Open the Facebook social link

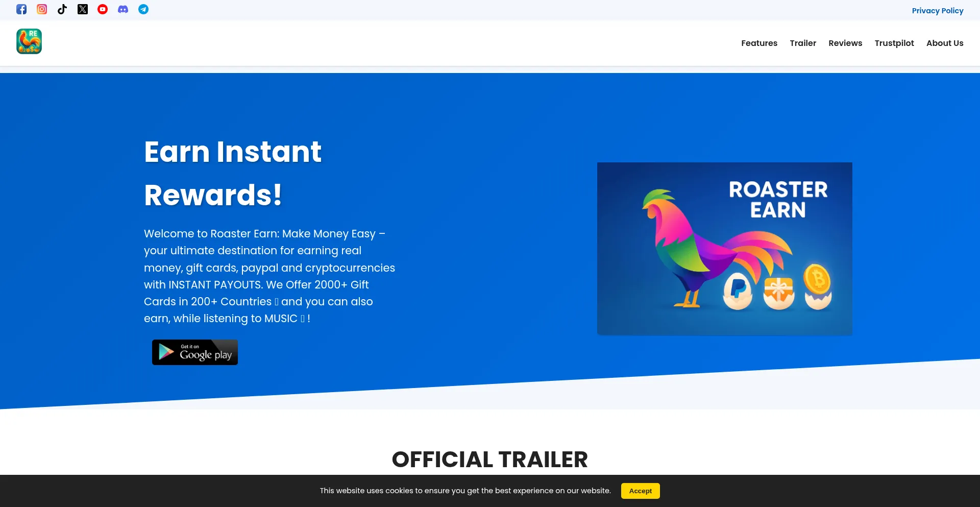point(21,9)
